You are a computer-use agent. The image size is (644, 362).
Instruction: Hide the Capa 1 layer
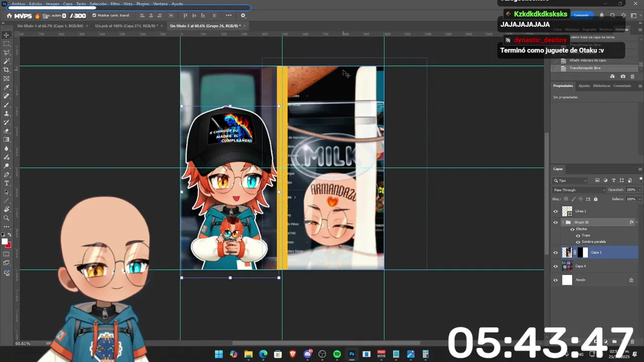(555, 252)
